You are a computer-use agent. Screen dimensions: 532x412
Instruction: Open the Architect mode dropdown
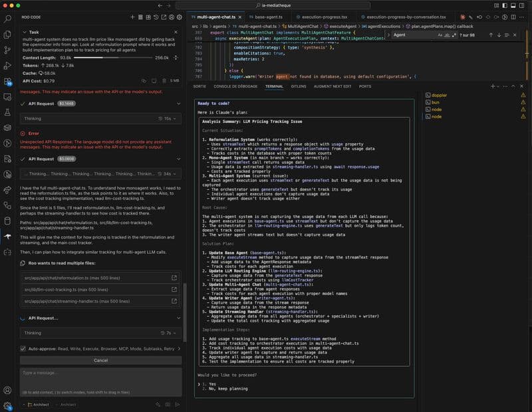37,404
